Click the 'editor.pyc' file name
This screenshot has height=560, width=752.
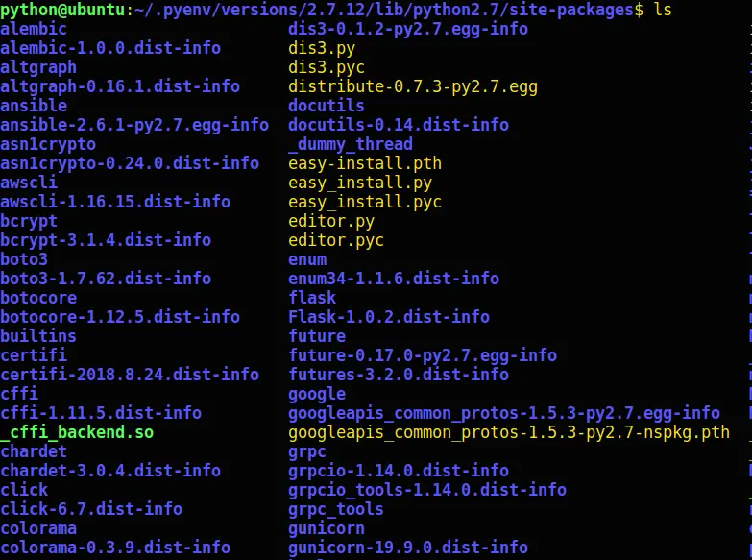click(336, 240)
